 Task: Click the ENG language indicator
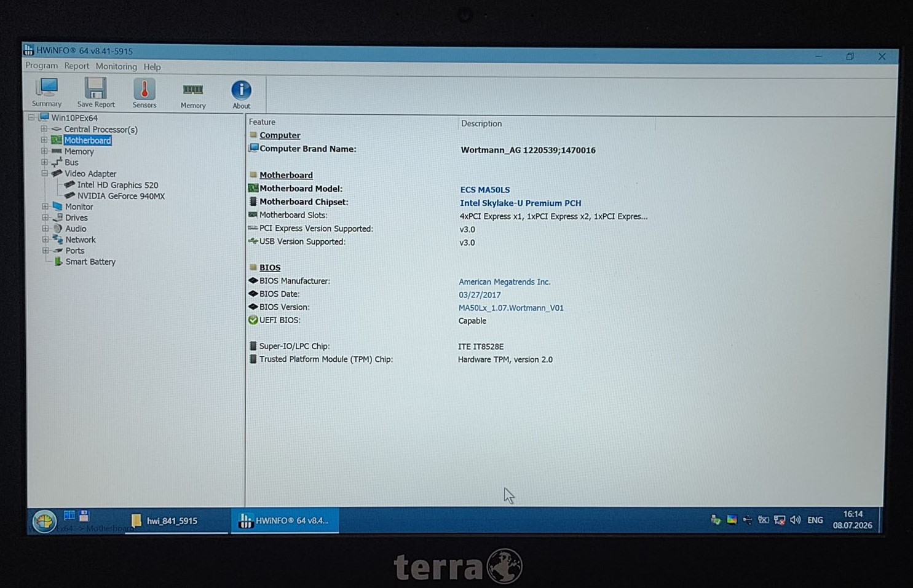(x=815, y=520)
